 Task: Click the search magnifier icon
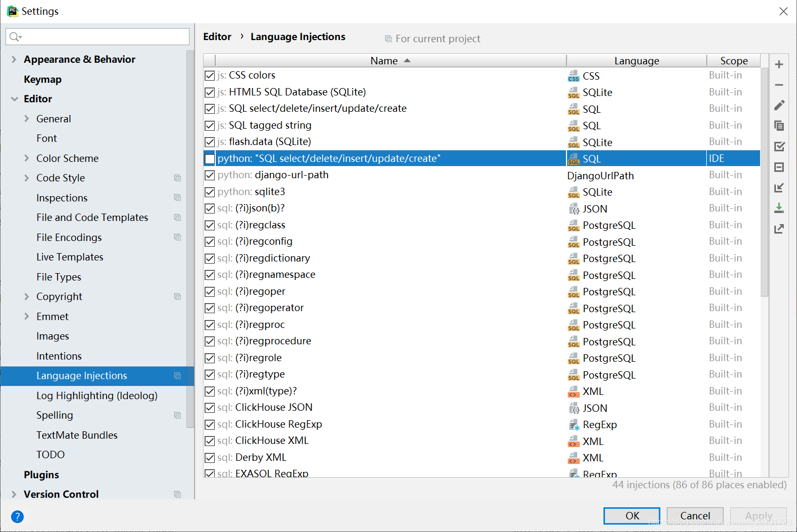(x=14, y=36)
